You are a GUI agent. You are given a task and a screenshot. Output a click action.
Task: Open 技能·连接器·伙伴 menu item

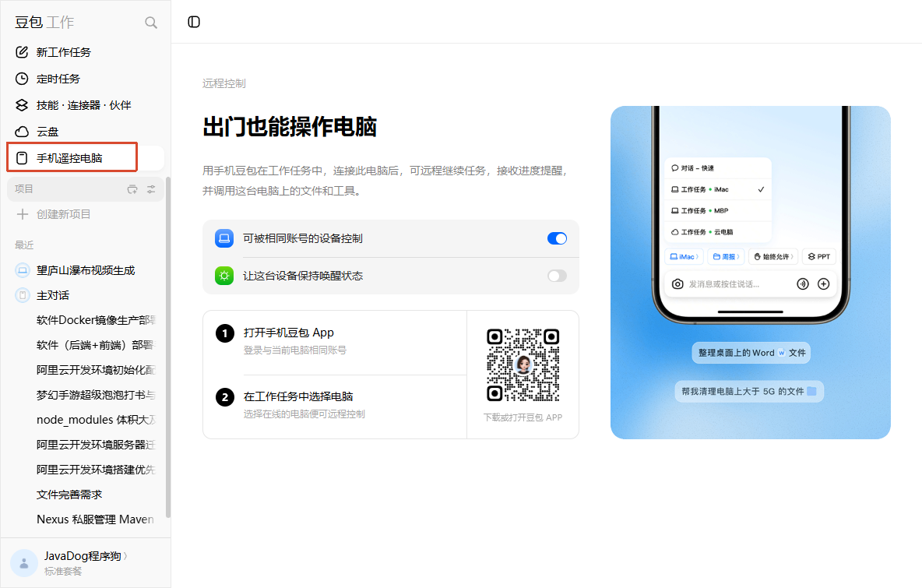click(x=85, y=105)
